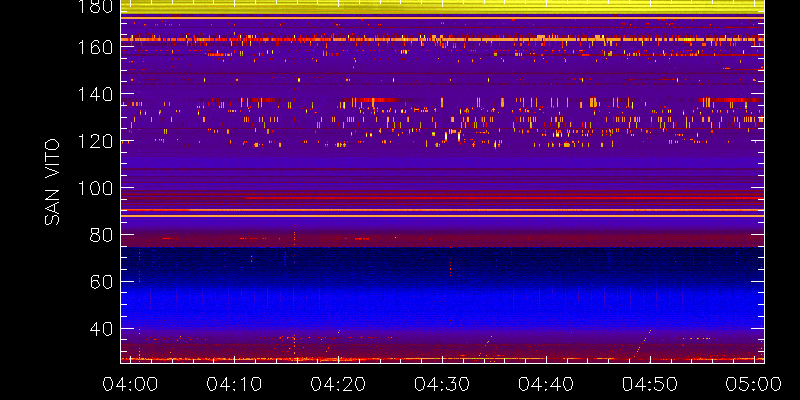
Task: Click the 100 frequency axis label
Action: pos(96,188)
